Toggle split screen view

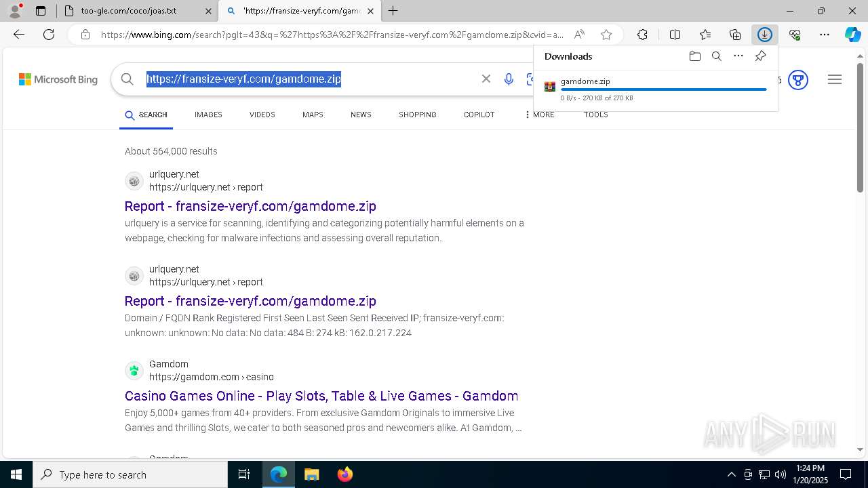tap(675, 35)
